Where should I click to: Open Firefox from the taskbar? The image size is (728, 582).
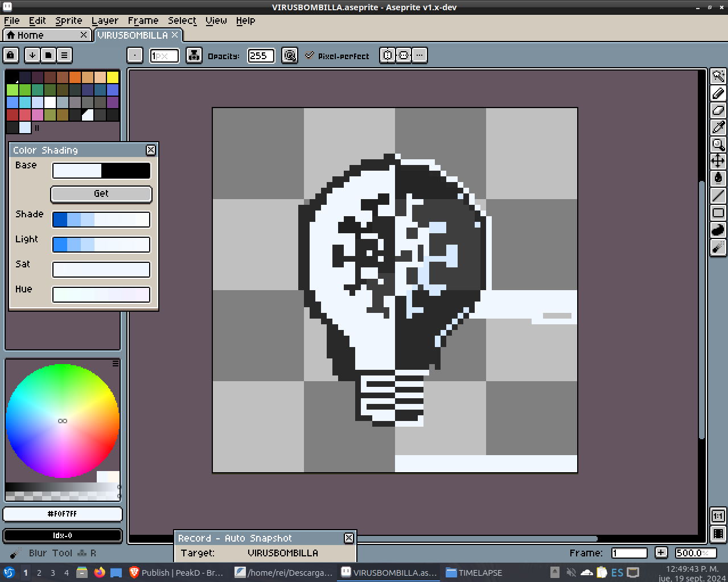pyautogui.click(x=100, y=572)
